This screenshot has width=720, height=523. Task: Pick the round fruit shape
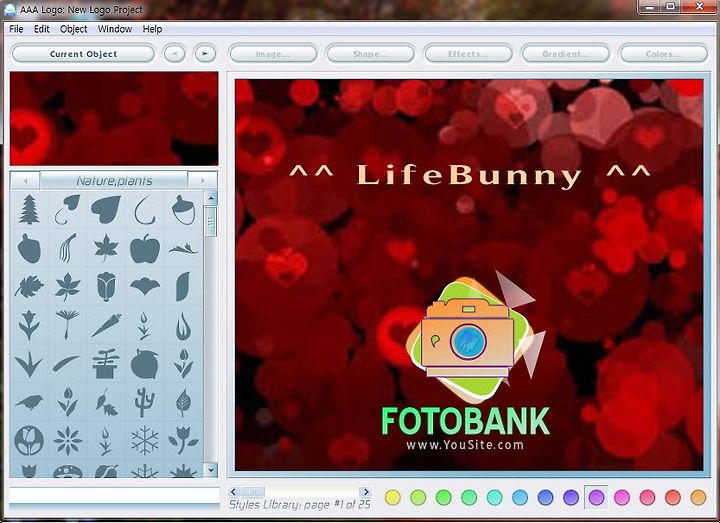[145, 364]
